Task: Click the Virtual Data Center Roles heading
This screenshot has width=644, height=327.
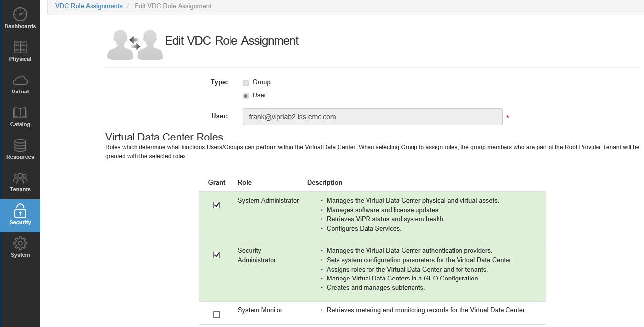Action: [164, 137]
